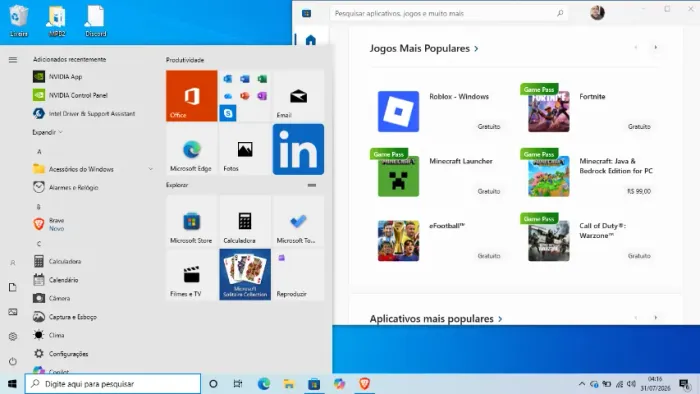Open the Skype icon in Office tile group

(x=228, y=113)
